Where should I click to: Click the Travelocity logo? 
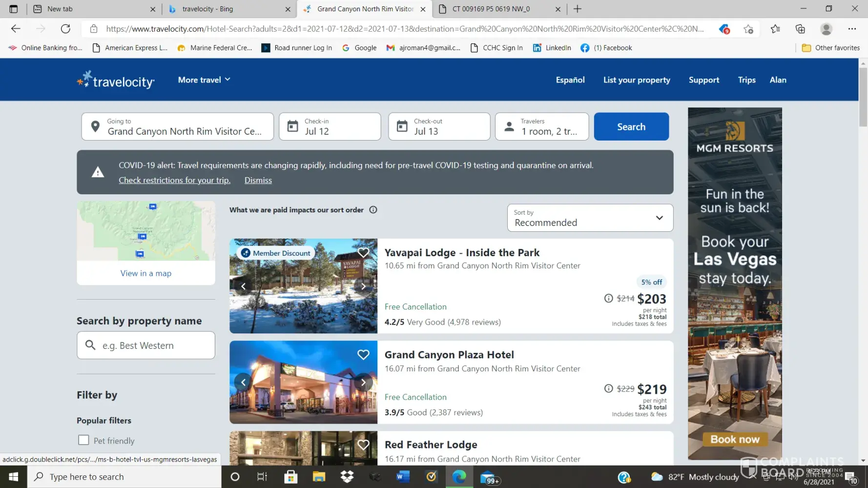pyautogui.click(x=116, y=80)
